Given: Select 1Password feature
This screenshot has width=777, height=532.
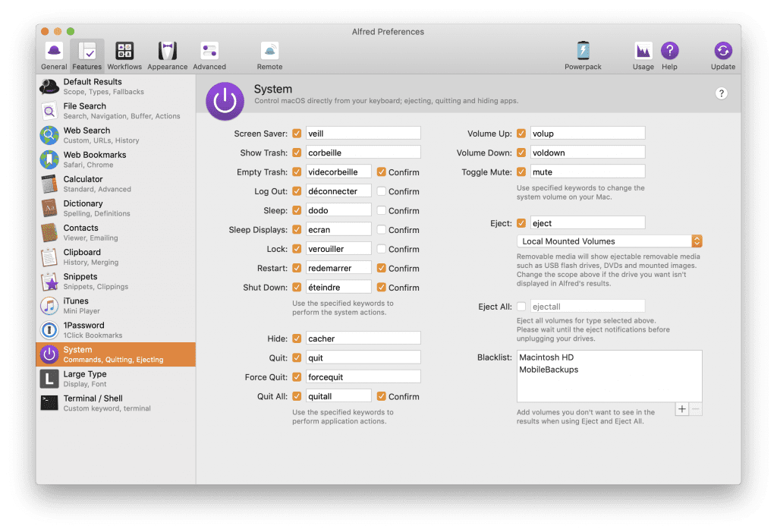Looking at the screenshot, I should (x=116, y=329).
